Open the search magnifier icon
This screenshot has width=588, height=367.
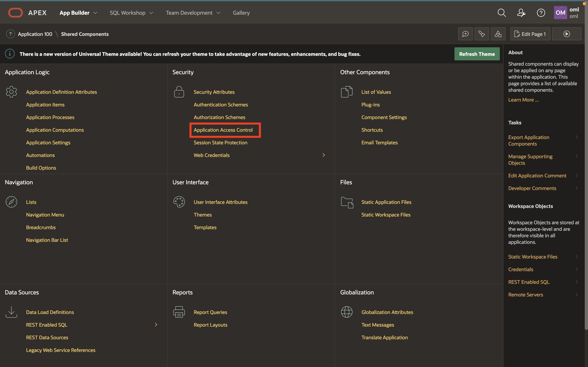point(501,13)
